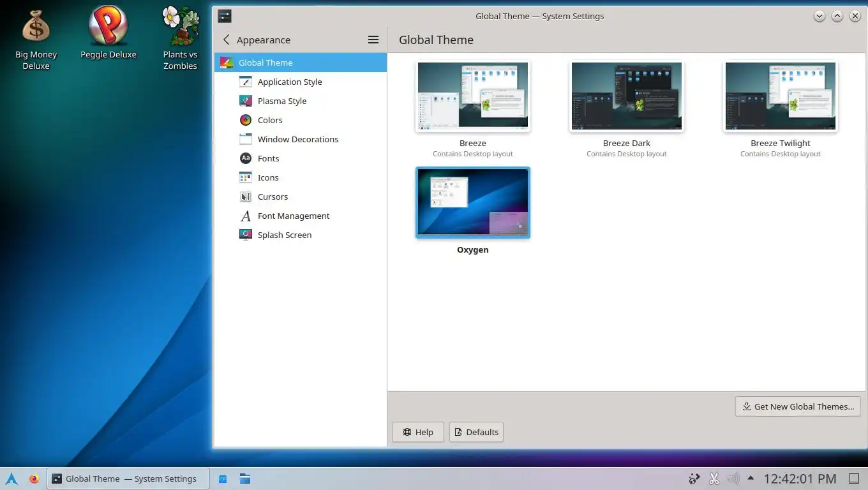The width and height of the screenshot is (868, 490).
Task: Open Plasma Style settings
Action: tap(300, 101)
